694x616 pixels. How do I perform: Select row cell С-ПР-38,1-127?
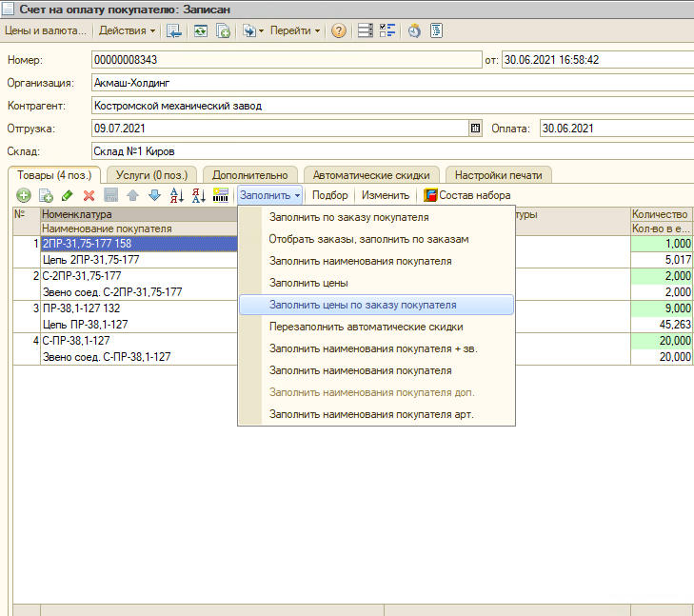click(x=139, y=341)
